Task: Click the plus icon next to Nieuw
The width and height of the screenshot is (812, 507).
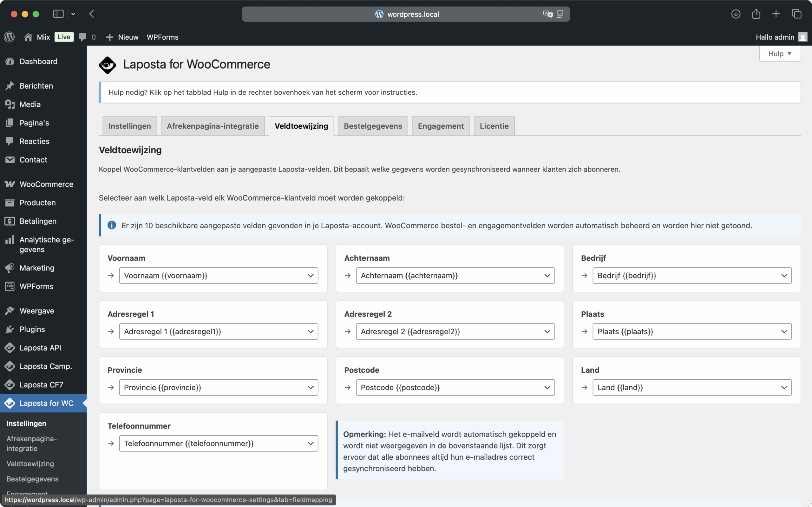Action: click(x=109, y=37)
